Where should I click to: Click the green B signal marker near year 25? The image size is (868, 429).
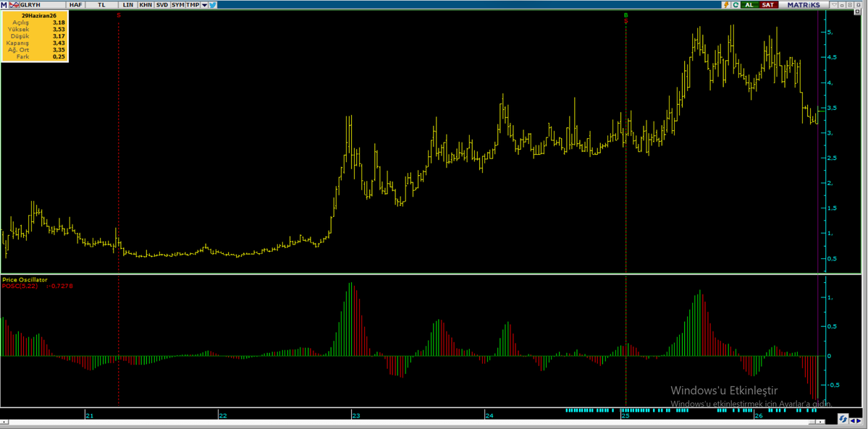point(626,15)
